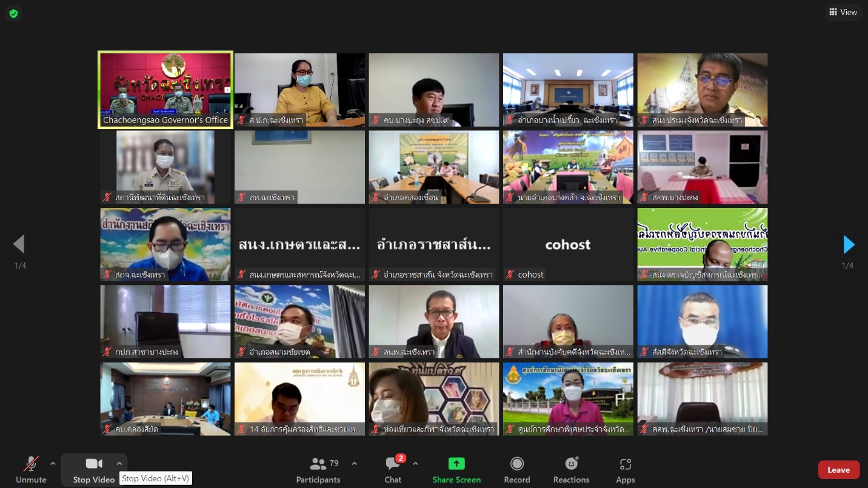Unmute the microphone

tap(31, 470)
